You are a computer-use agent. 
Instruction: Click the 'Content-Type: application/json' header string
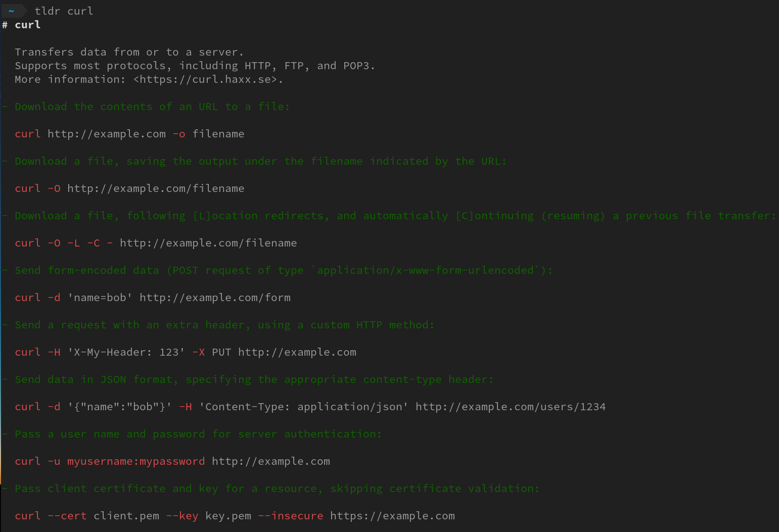303,407
